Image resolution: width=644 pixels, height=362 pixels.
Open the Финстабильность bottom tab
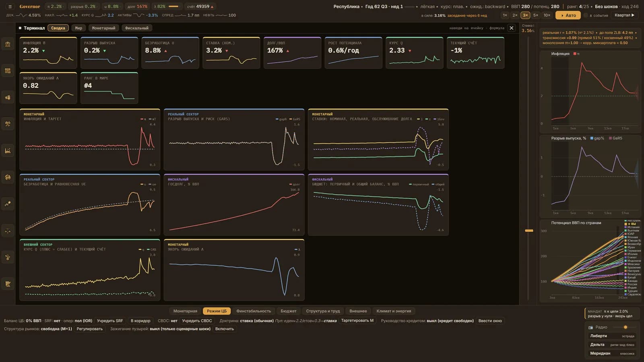254,311
